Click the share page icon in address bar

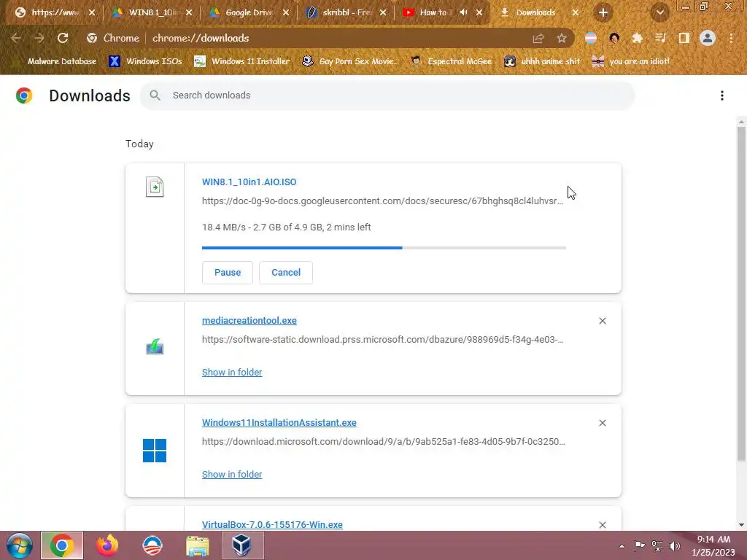pos(538,38)
